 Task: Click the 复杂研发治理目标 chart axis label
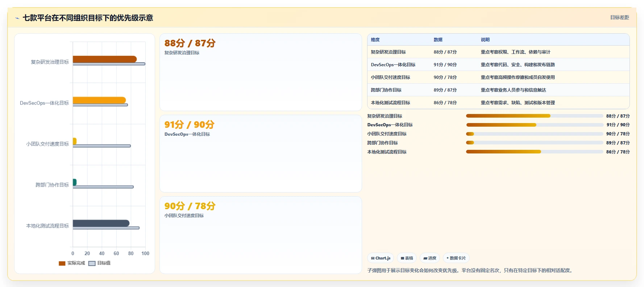[x=50, y=62]
